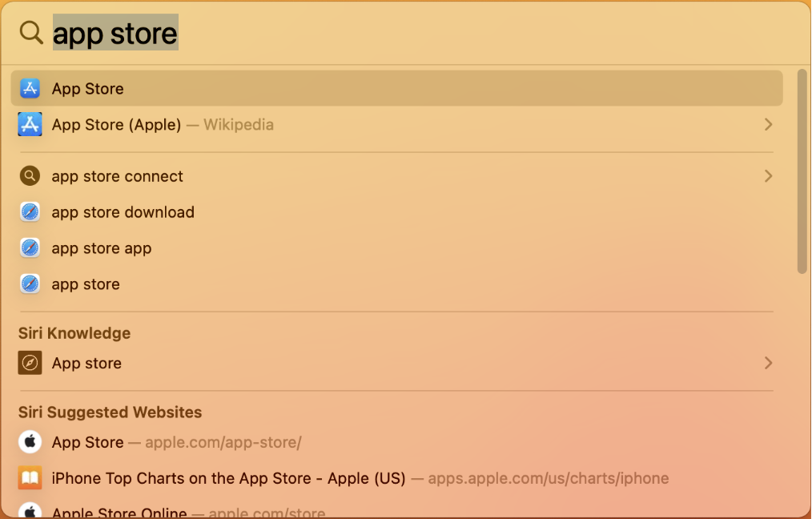The height and width of the screenshot is (519, 812).
Task: Open iPhone Top Charts on the App Store link
Action: 228,478
